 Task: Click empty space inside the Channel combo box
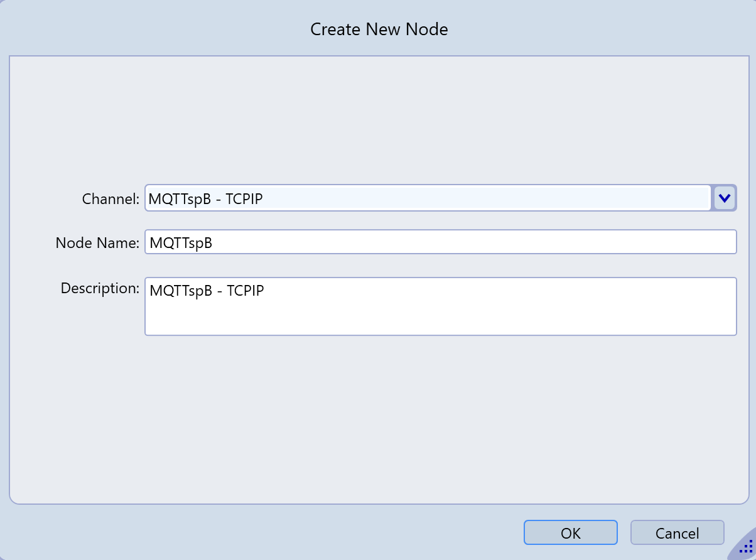[490, 198]
